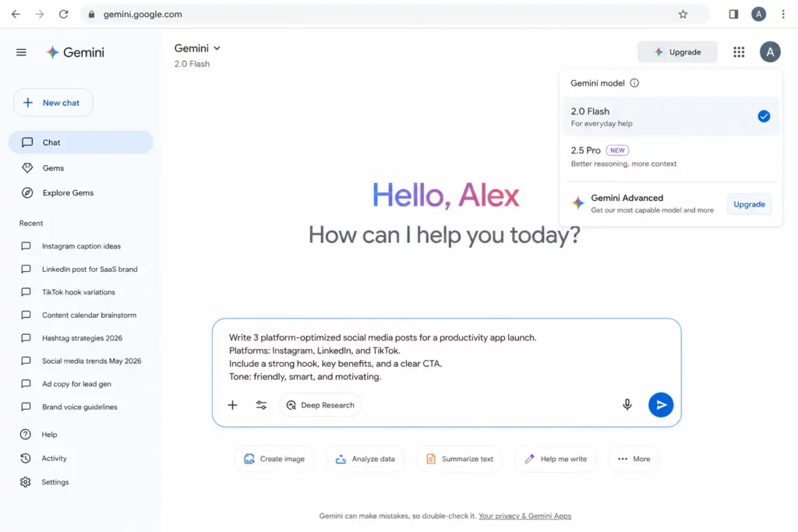Screen dimensions: 798x532
Task: Send the prompt with the blue arrow
Action: click(661, 405)
